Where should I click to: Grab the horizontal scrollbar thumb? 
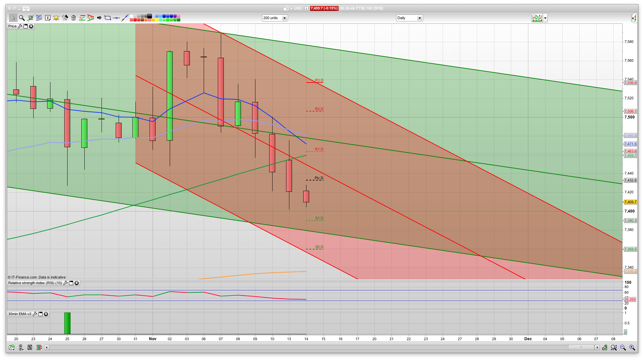(x=581, y=347)
